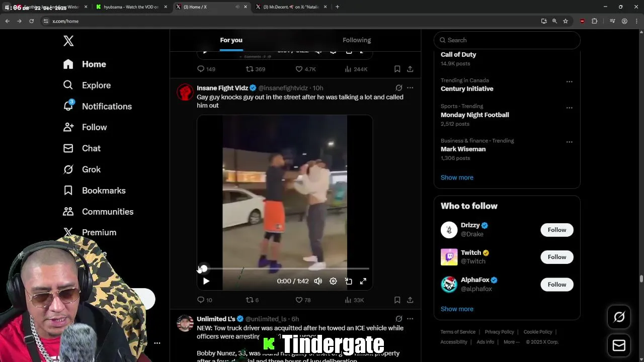Seek on the fight video progress bar
The height and width of the screenshot is (362, 644).
(285, 268)
